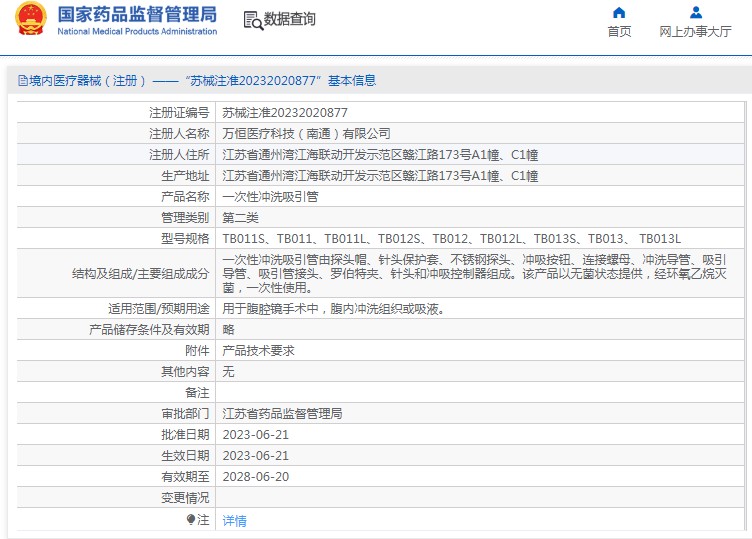This screenshot has width=752, height=539.
Task: Select intended use text 用于腹腔镜手术中
Action: (x=270, y=309)
